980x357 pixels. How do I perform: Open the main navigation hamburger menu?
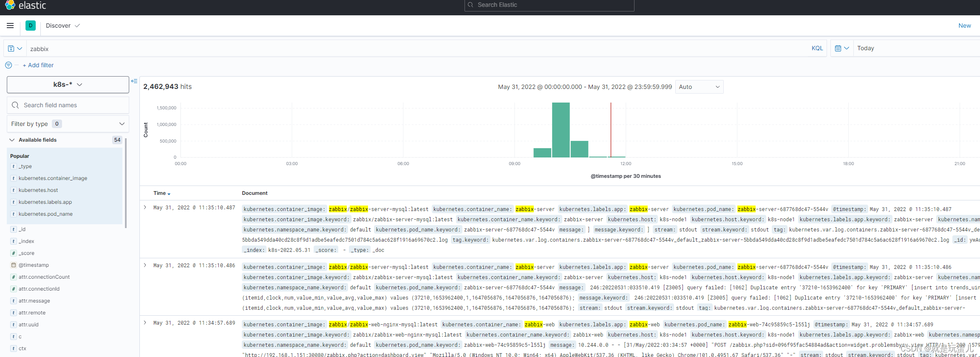[10, 26]
